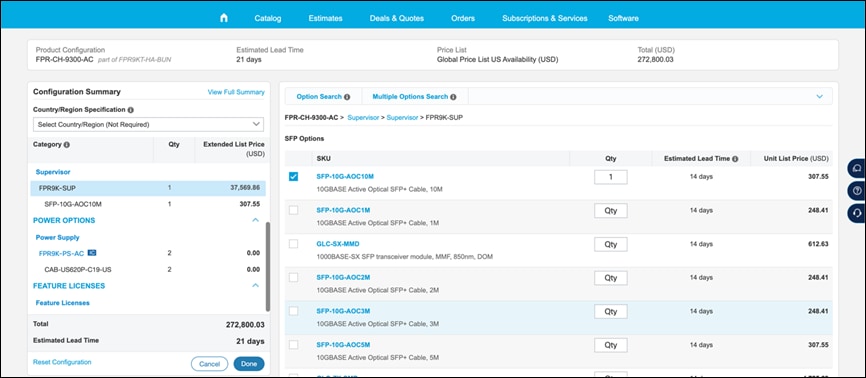Click the second Supervisor breadcrumb link

click(x=402, y=118)
